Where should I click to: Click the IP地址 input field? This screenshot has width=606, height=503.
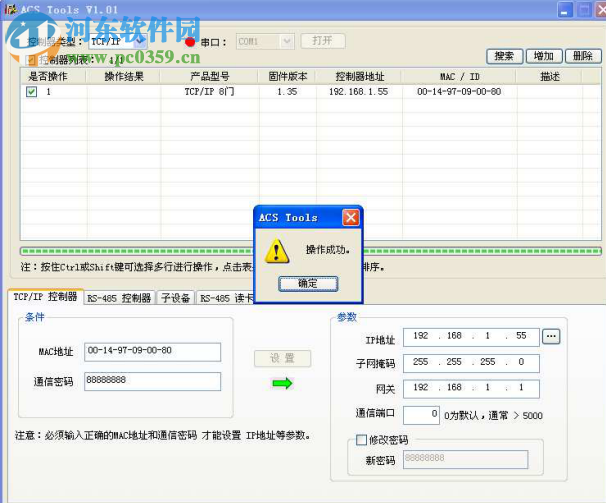coord(471,337)
